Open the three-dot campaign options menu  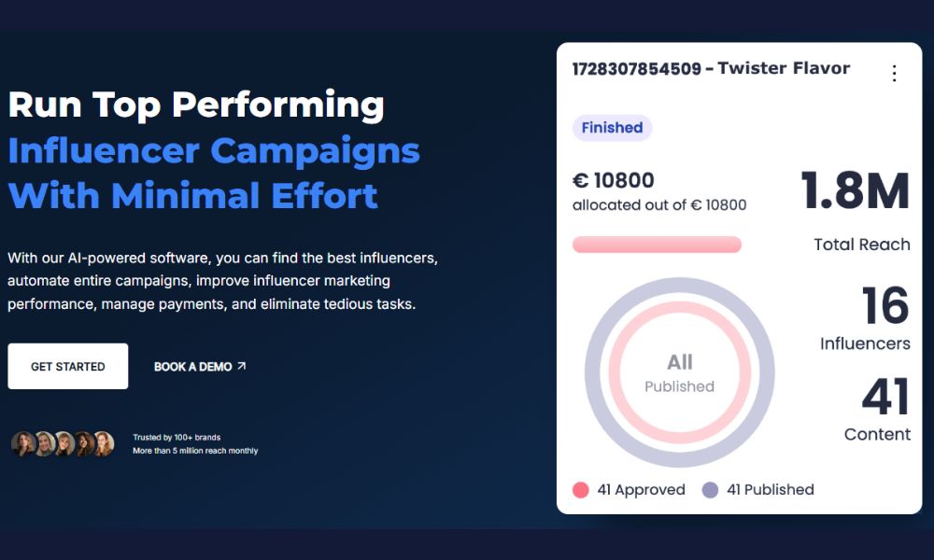click(894, 74)
